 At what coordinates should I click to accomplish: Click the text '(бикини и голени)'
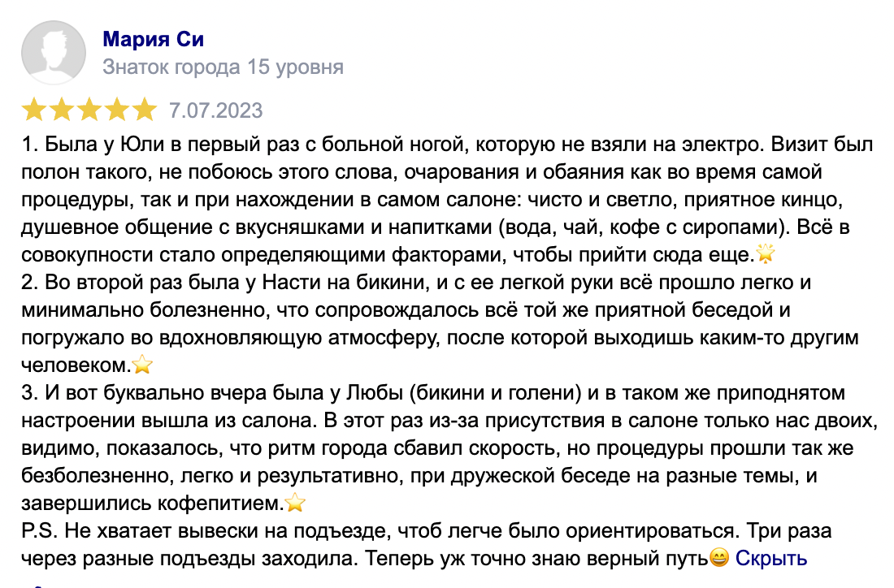tap(504, 394)
